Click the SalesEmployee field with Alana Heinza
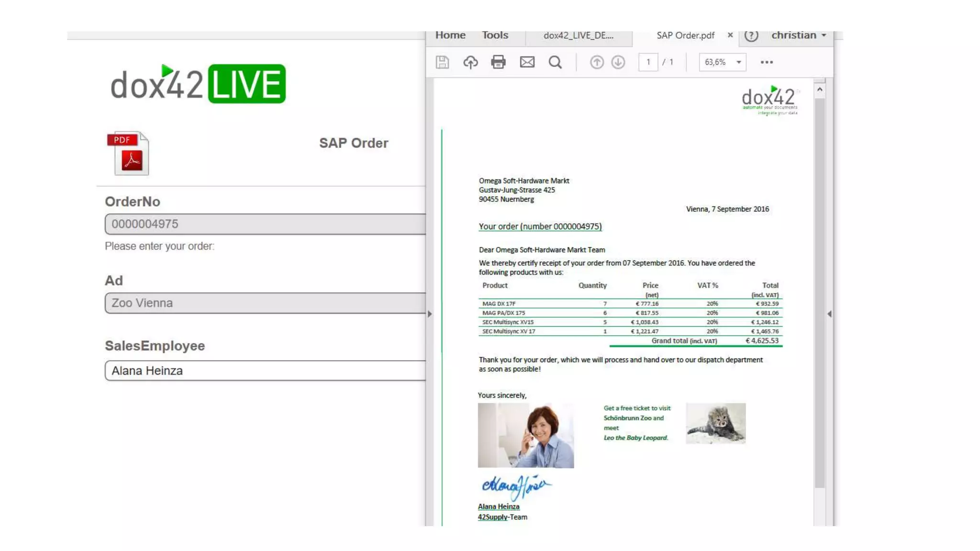980x551 pixels. coord(265,371)
